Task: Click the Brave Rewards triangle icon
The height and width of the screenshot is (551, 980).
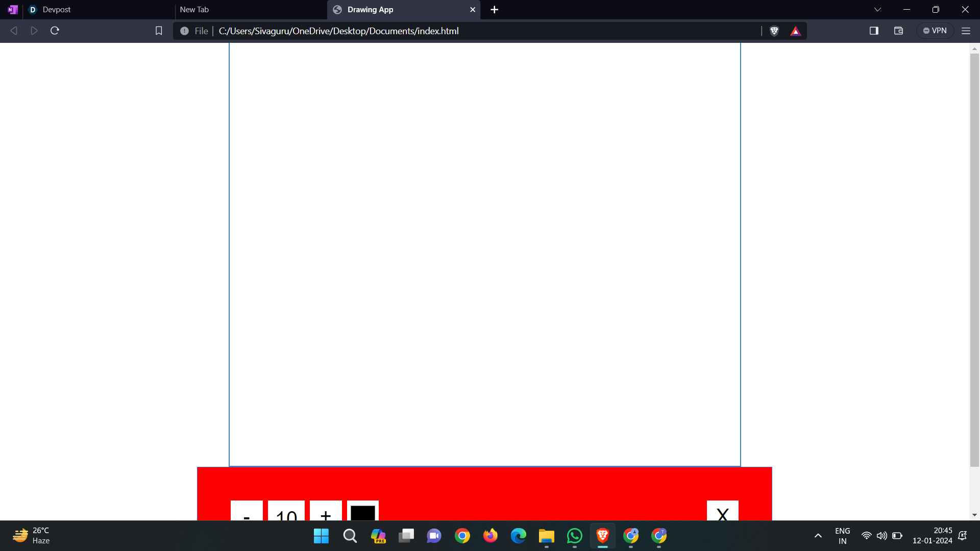Action: click(x=795, y=31)
